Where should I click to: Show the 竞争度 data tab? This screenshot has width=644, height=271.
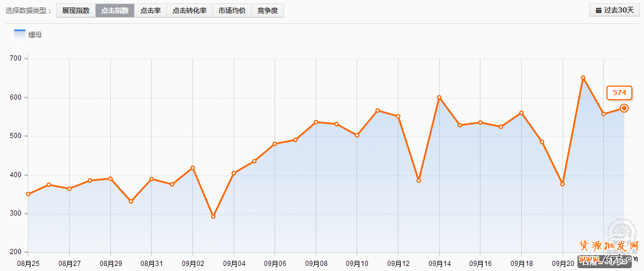pos(268,10)
